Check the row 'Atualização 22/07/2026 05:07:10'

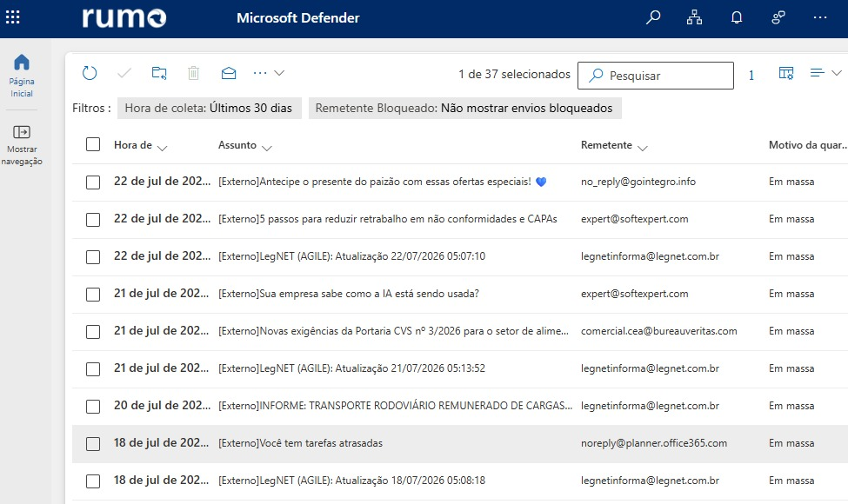[93, 256]
